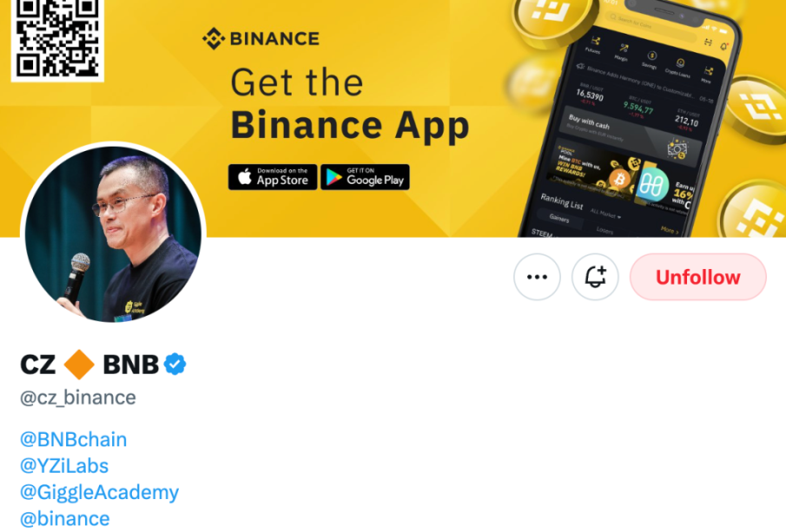Open the three-dot more options menu
786x532 pixels.
(537, 277)
